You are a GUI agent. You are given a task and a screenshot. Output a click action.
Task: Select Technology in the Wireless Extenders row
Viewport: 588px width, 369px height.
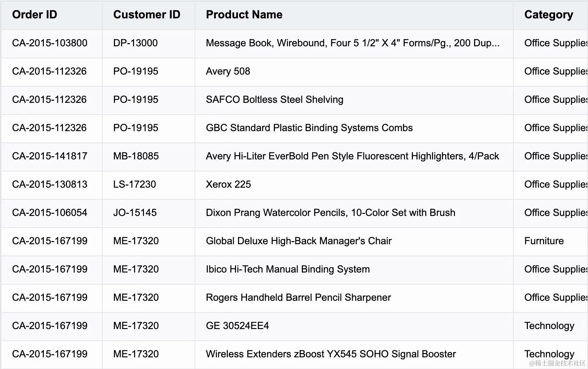point(551,355)
